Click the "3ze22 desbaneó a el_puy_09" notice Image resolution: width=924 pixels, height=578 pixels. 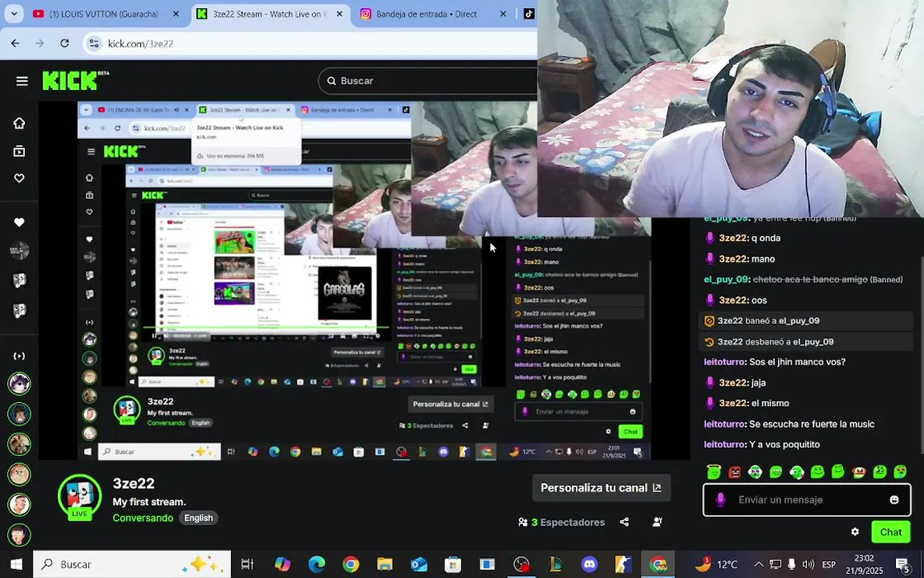tap(805, 341)
